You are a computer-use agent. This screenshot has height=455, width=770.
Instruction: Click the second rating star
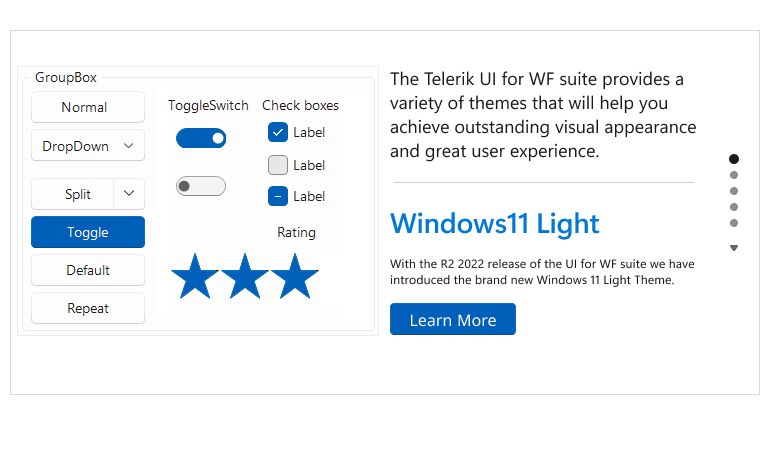[245, 276]
